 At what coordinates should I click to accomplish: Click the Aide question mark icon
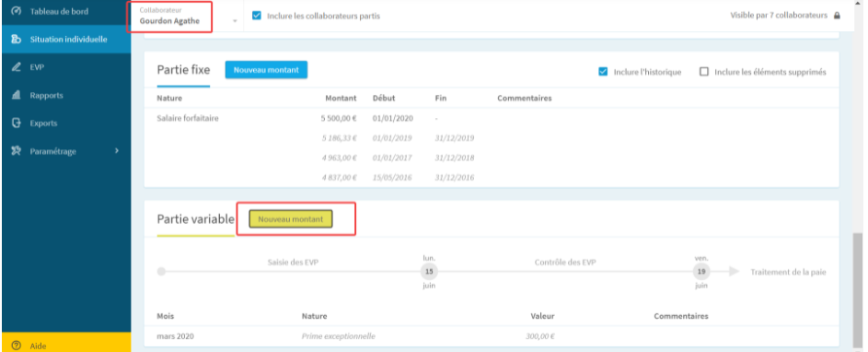pyautogui.click(x=16, y=346)
